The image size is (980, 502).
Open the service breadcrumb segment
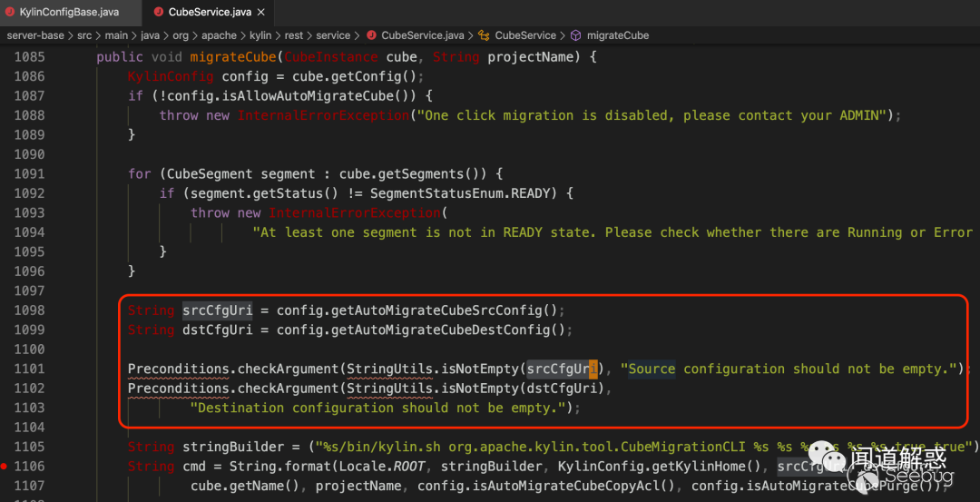pyautogui.click(x=334, y=35)
